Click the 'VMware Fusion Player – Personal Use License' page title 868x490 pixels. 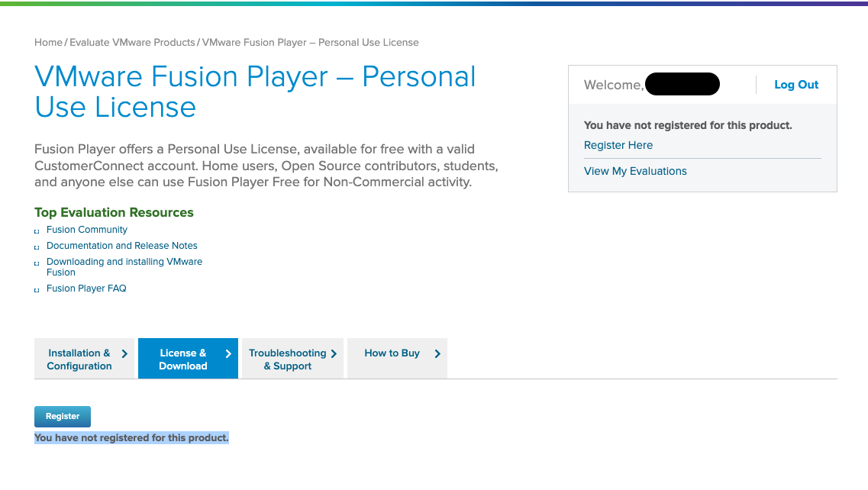[255, 92]
